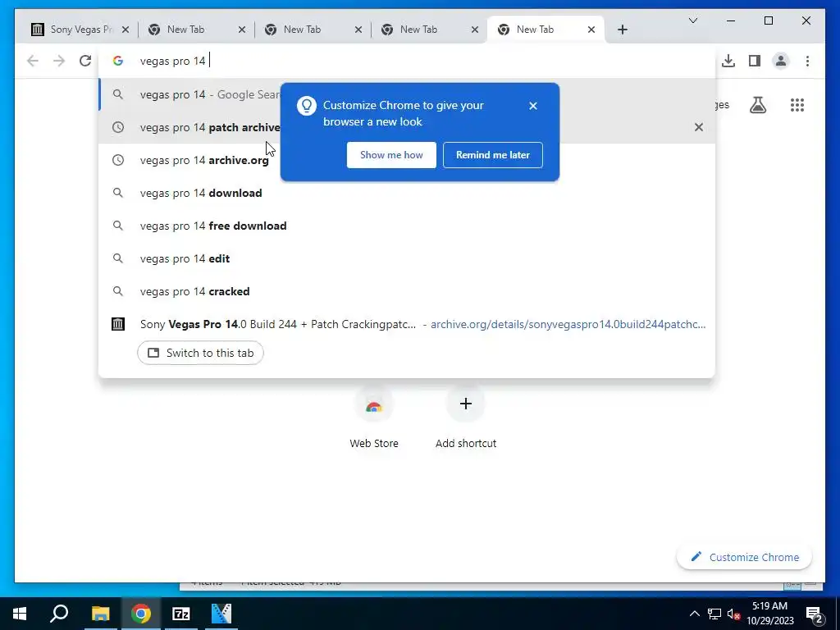Viewport: 840px width, 630px height.
Task: Switch to the fourth New Tab
Action: (430, 30)
